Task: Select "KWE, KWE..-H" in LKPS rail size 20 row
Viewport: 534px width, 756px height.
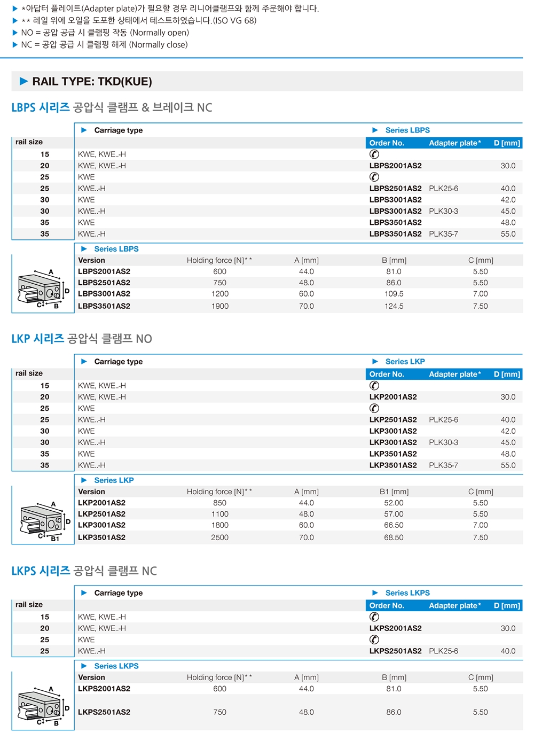Action: [102, 628]
